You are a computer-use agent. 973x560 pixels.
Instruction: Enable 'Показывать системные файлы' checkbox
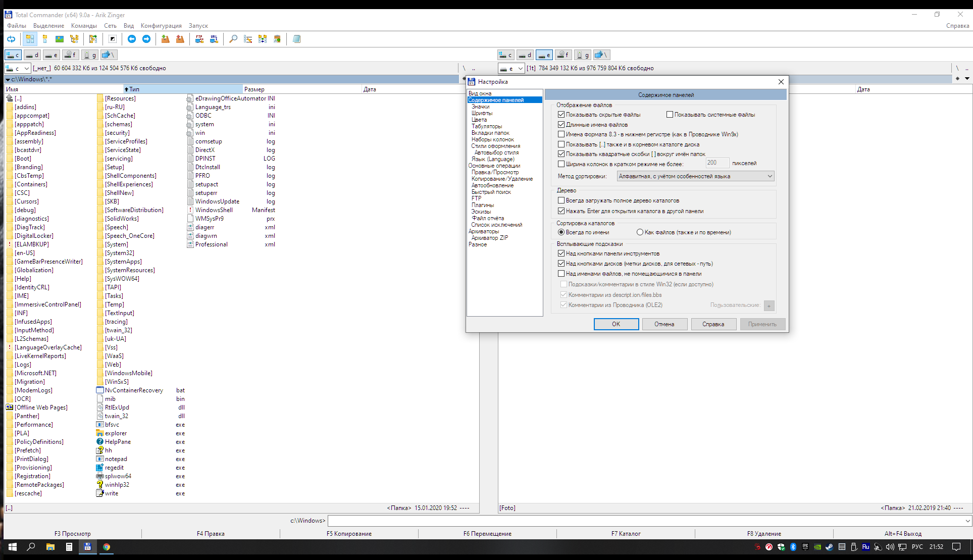click(x=670, y=115)
